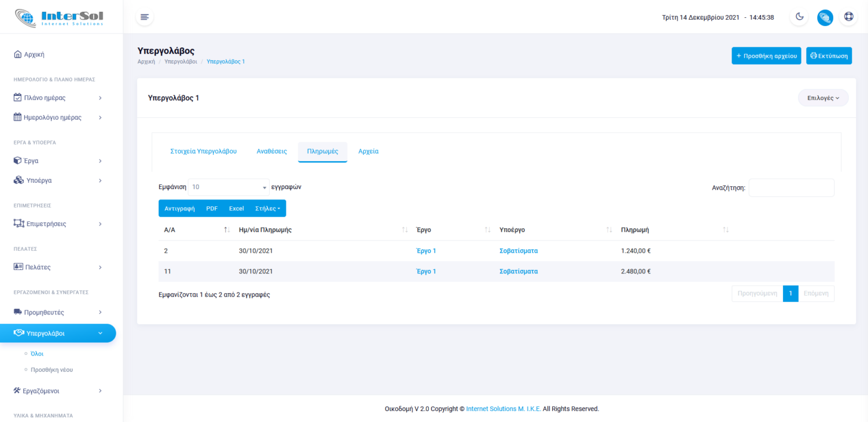Click the Αναζήτηση search field

[x=791, y=188]
